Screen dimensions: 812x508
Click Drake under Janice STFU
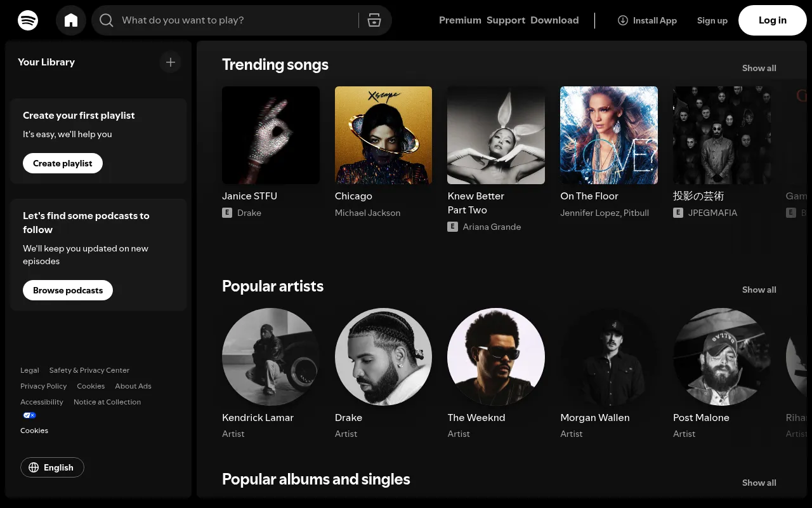(249, 213)
